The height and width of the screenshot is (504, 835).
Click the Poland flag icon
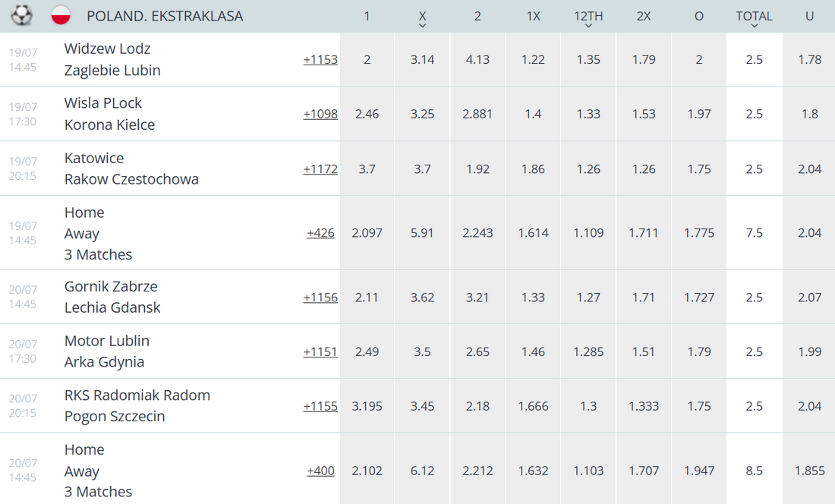61,15
